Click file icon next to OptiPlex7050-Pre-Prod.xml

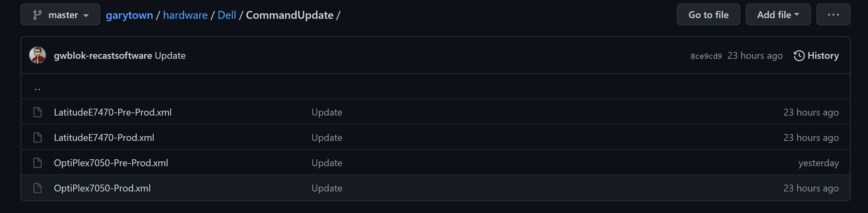(x=38, y=163)
